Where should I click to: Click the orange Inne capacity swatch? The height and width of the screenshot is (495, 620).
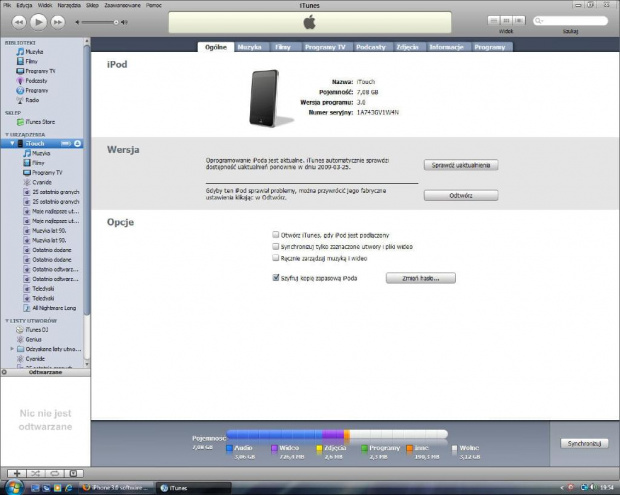(x=410, y=448)
